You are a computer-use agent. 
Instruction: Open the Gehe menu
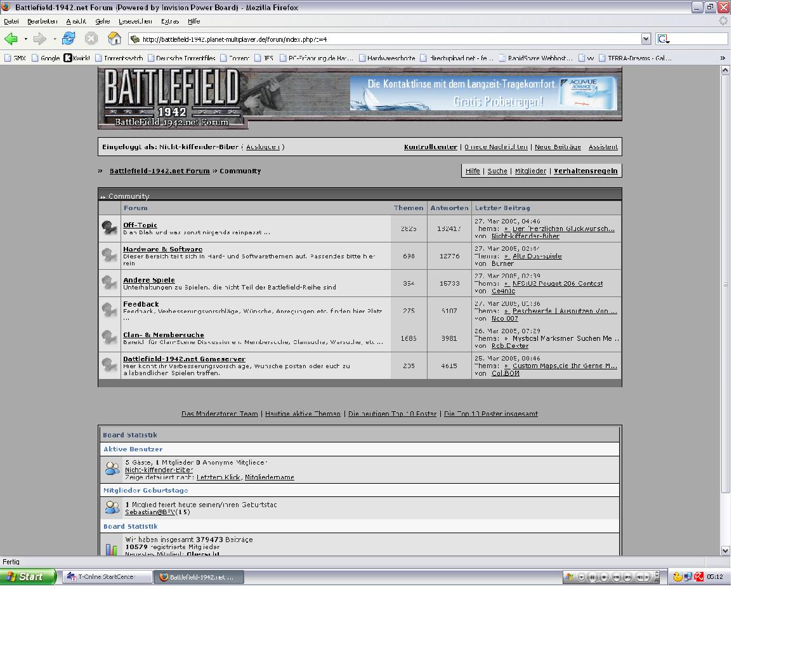click(102, 22)
